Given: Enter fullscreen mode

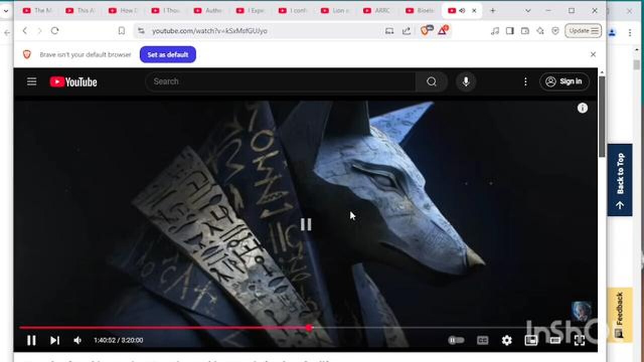Looking at the screenshot, I should click(580, 340).
